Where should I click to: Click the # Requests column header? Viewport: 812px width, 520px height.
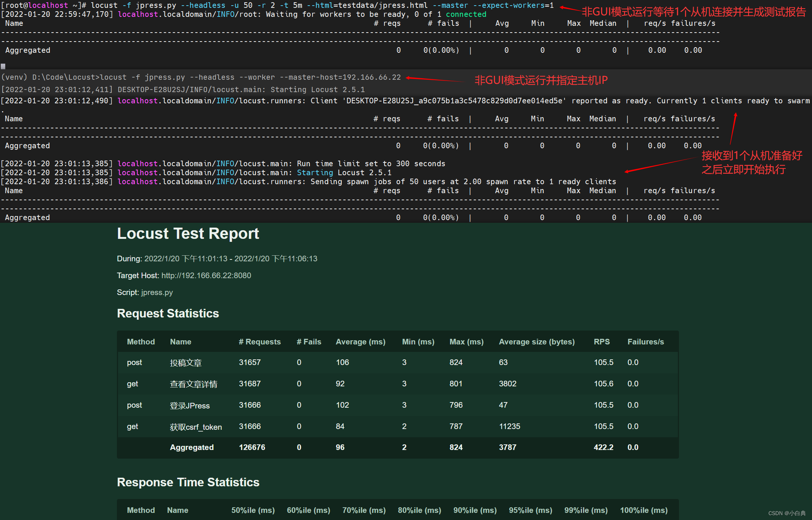pos(260,342)
